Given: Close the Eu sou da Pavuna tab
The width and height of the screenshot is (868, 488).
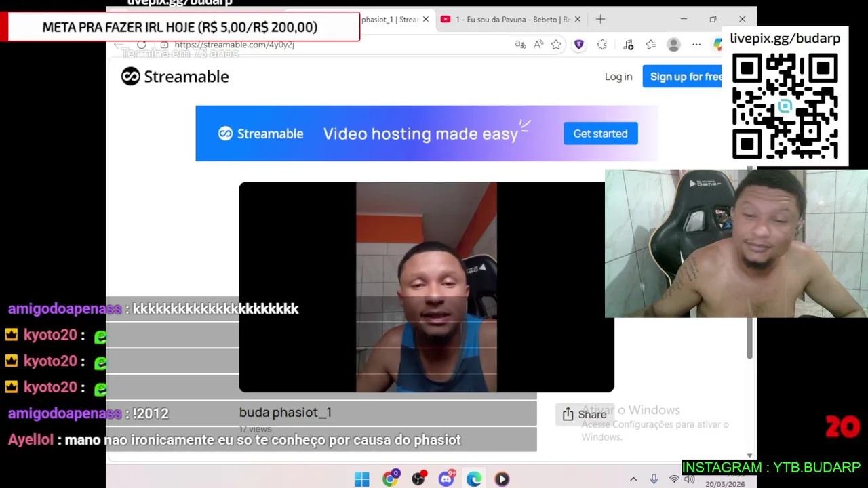Looking at the screenshot, I should pyautogui.click(x=578, y=19).
